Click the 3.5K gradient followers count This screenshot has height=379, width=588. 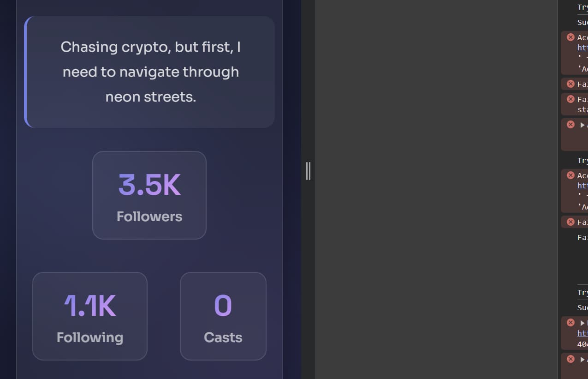click(x=149, y=185)
